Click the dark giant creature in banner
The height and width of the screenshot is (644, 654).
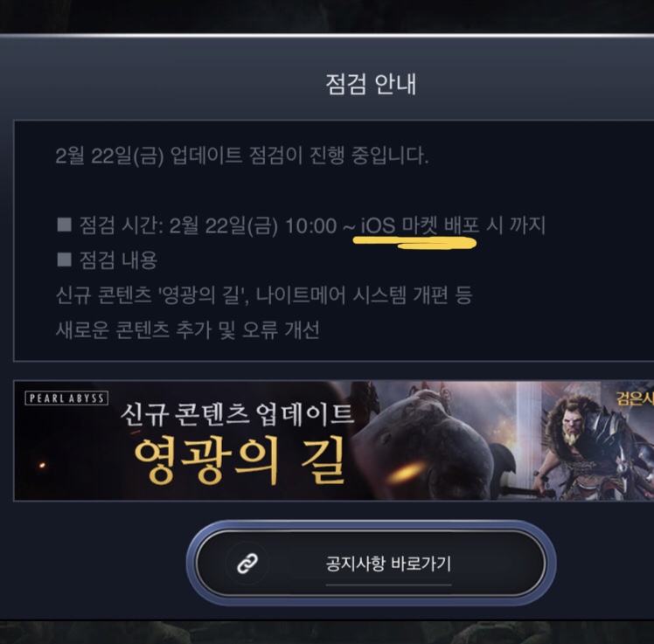[x=429, y=444]
